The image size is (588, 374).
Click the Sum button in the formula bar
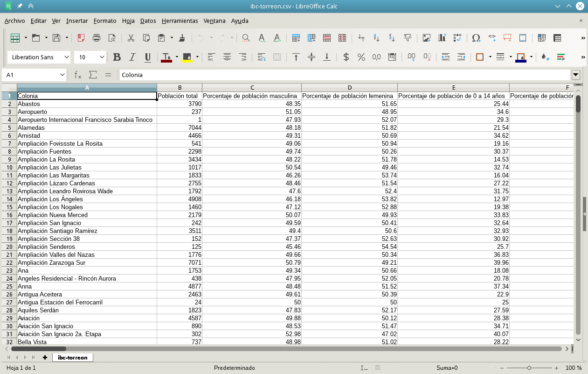pyautogui.click(x=93, y=74)
